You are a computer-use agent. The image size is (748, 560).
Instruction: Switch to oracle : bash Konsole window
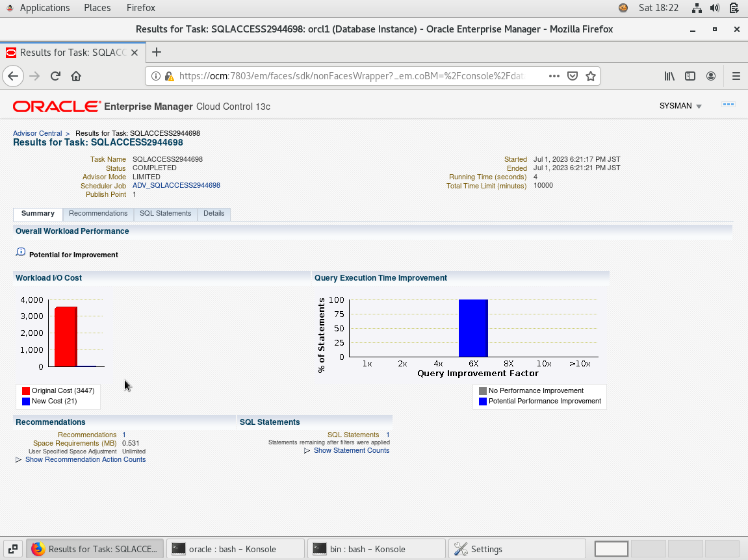tap(235, 549)
